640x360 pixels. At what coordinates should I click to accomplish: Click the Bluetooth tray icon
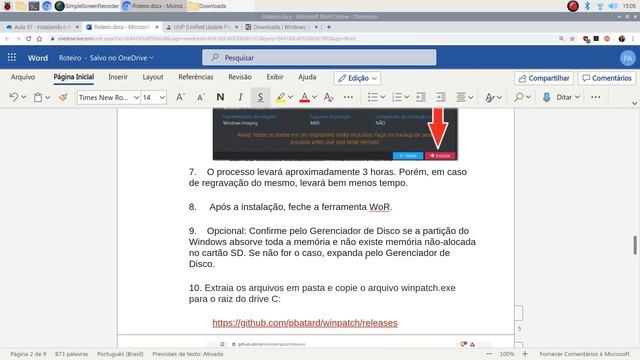(587, 6)
